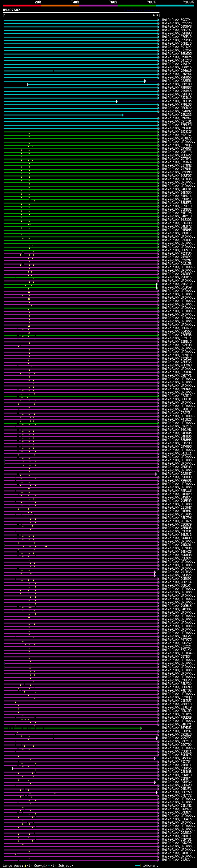Click the red 20% identity legend segment
This screenshot has width=197, height=868.
(22, 6)
